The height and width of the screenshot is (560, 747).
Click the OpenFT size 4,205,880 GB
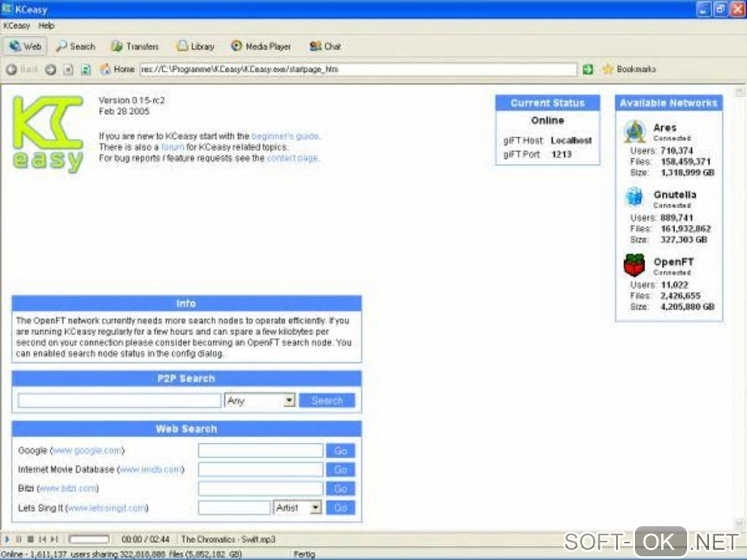click(x=688, y=307)
